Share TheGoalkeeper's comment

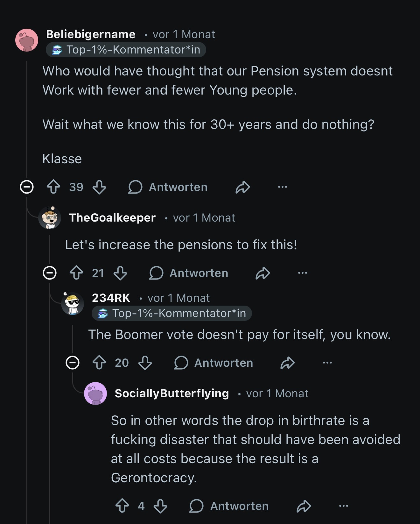pyautogui.click(x=263, y=273)
